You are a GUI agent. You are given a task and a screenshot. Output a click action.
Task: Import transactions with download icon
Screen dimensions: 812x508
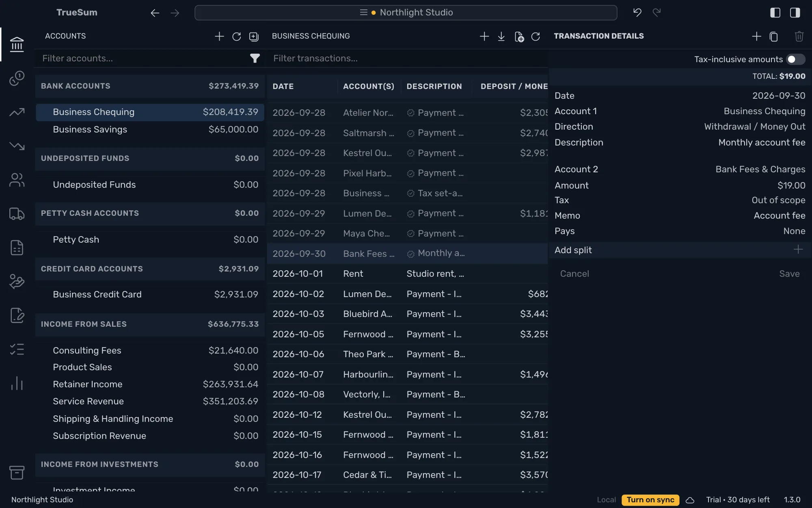click(501, 37)
